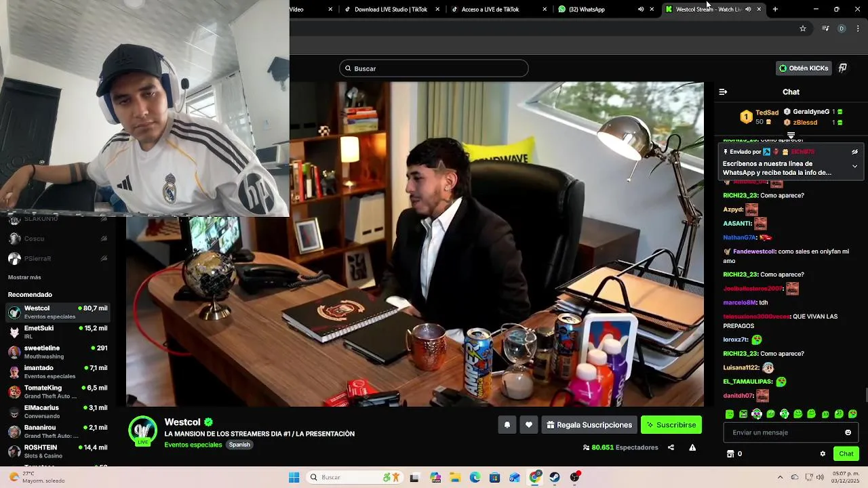
Task: Open Chrome from the taskbar
Action: 535,477
